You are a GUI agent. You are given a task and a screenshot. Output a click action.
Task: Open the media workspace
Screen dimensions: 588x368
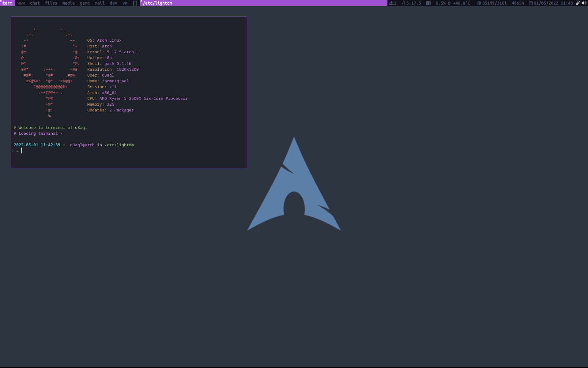tap(69, 3)
